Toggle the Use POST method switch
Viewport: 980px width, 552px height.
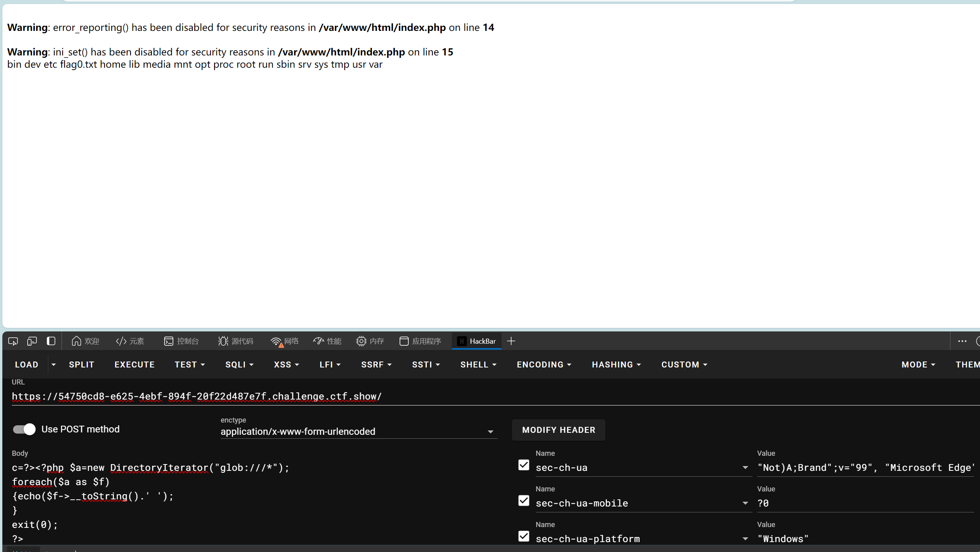(24, 429)
